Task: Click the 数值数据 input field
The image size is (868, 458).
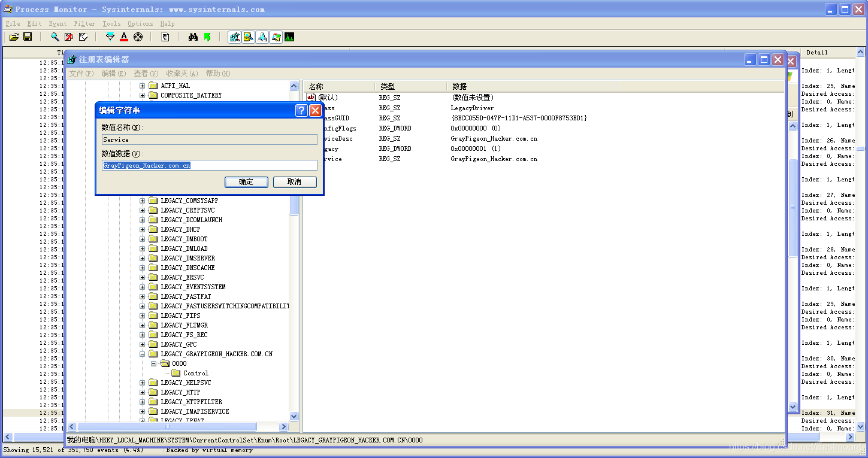Action: [x=210, y=165]
